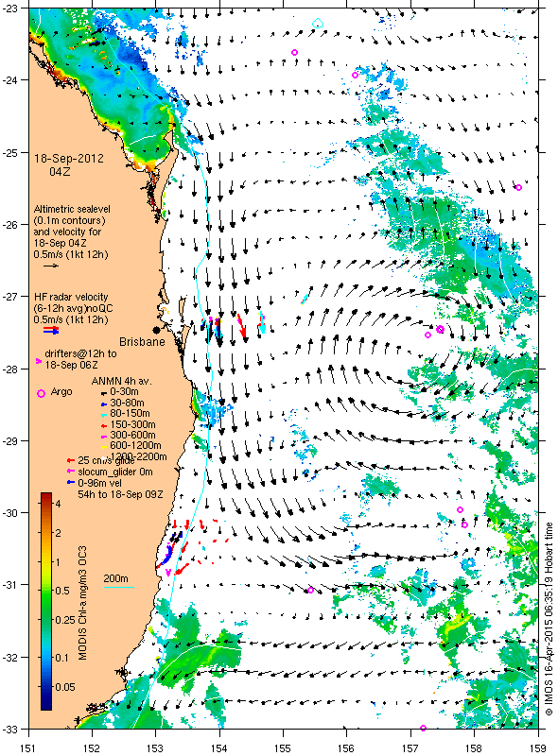Click the 'ANMN 4h av.' heading
This screenshot has width=558, height=756.
click(121, 381)
